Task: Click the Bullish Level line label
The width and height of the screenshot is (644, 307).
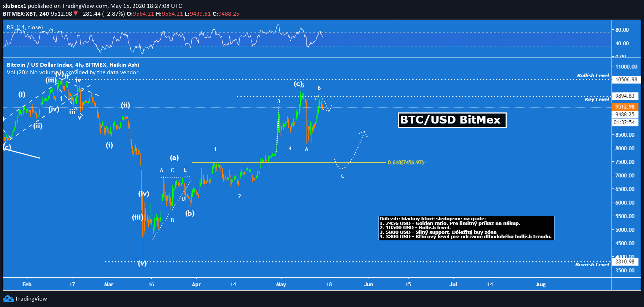Action: [593, 76]
